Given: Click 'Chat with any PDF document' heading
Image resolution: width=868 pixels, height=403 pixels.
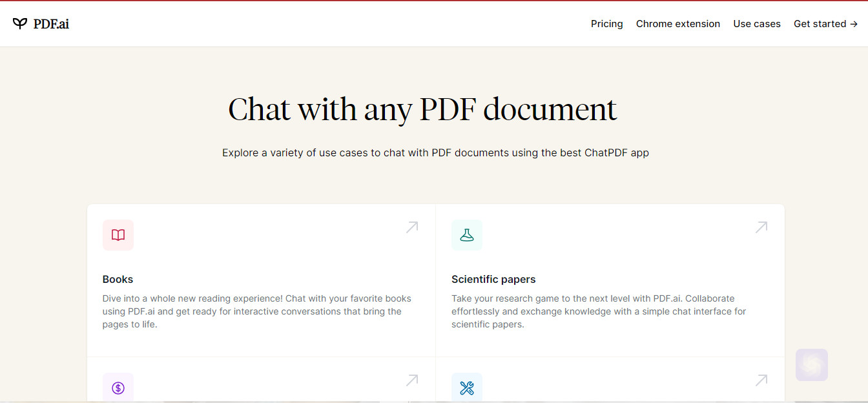Looking at the screenshot, I should tap(423, 110).
